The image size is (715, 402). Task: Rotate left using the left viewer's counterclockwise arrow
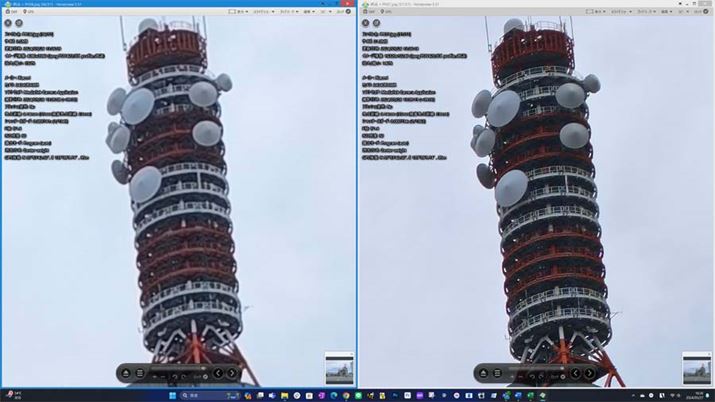click(x=175, y=377)
